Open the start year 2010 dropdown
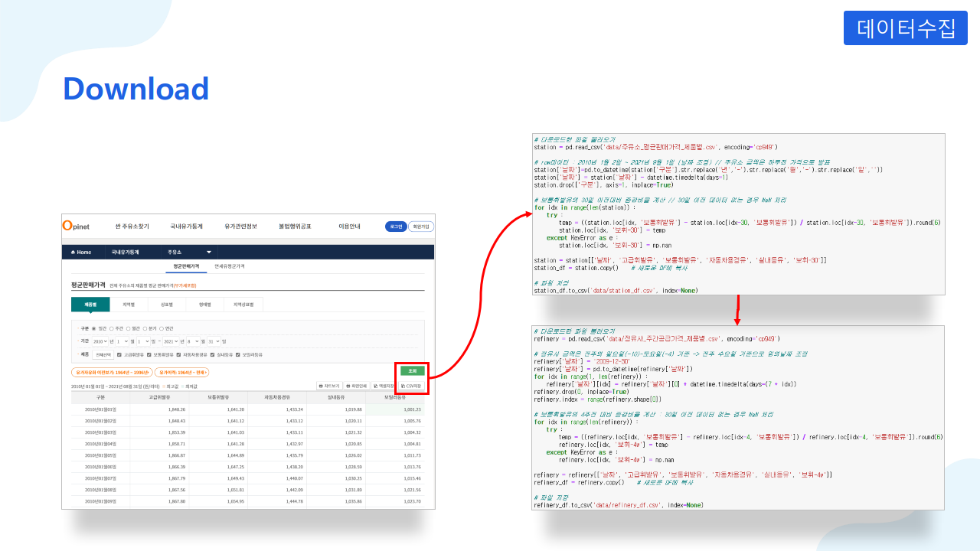 (100, 341)
